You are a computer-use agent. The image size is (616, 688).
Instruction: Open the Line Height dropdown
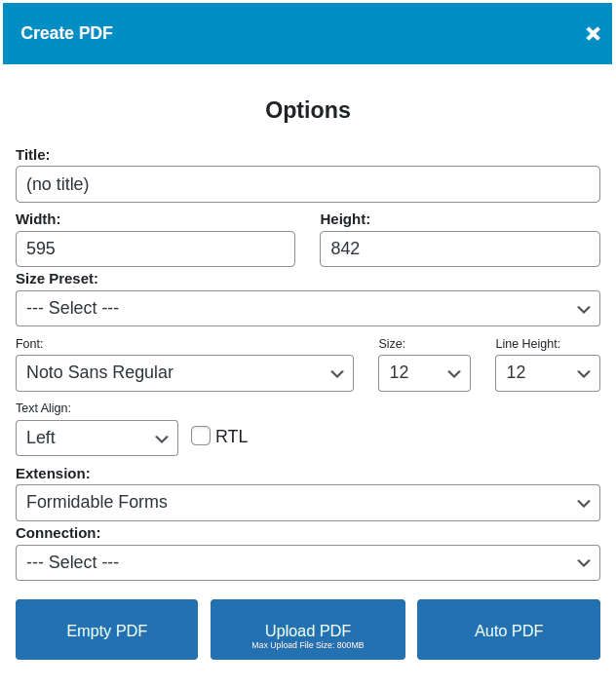click(536, 373)
